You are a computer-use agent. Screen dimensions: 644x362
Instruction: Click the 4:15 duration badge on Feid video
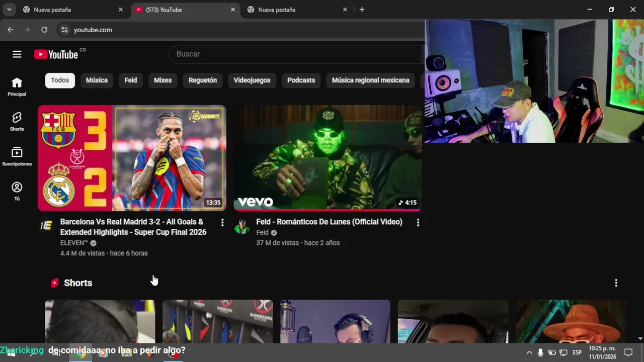408,203
